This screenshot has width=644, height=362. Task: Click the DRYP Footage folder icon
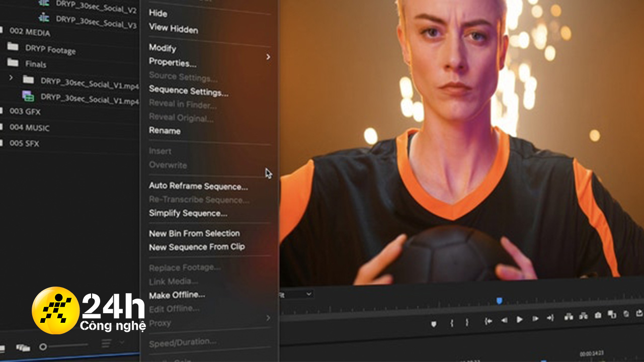(13, 47)
